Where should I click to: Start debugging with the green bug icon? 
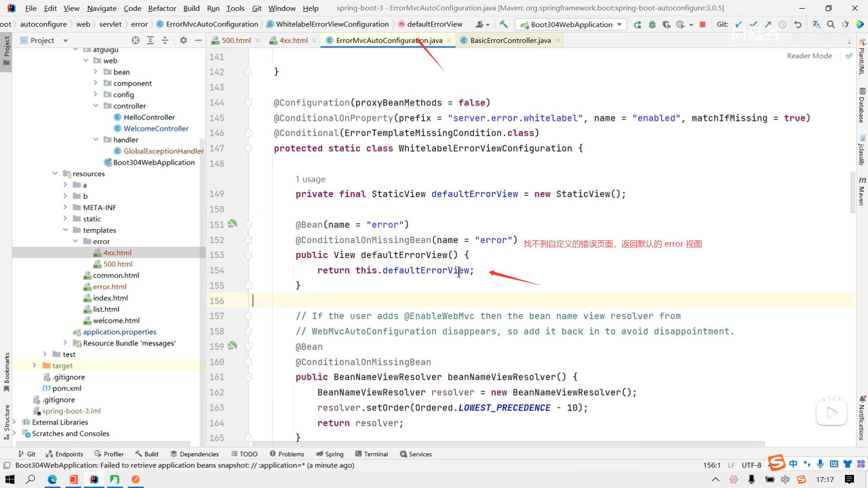coord(652,24)
